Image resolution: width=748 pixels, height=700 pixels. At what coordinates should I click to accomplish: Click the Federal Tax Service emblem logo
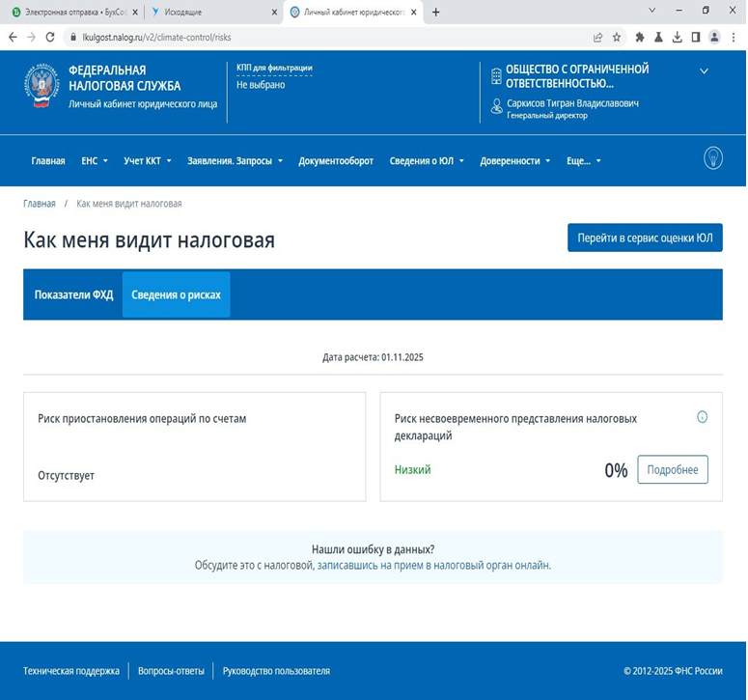click(x=42, y=86)
